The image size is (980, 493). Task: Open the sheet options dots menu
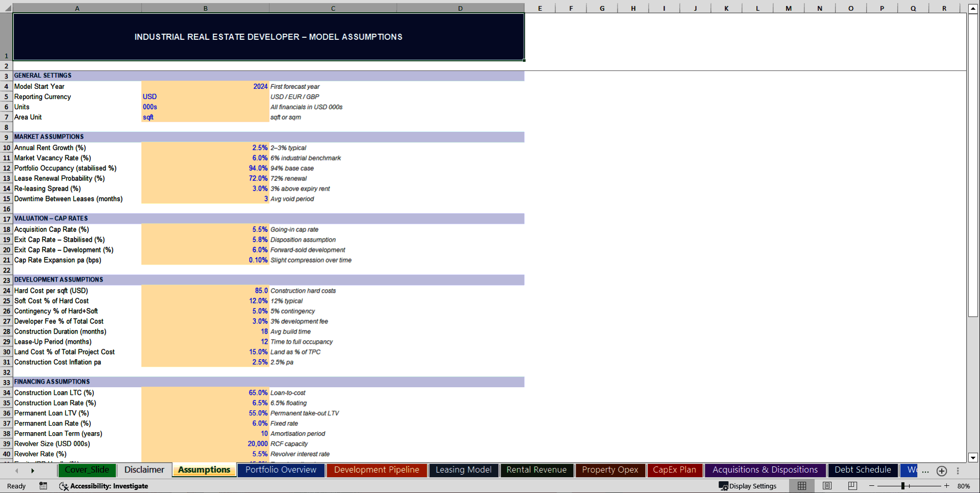(959, 471)
